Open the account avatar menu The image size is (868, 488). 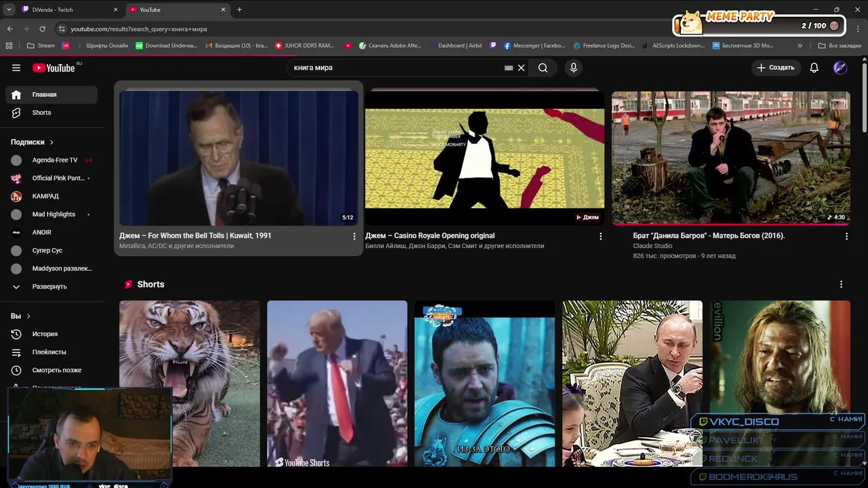(840, 68)
